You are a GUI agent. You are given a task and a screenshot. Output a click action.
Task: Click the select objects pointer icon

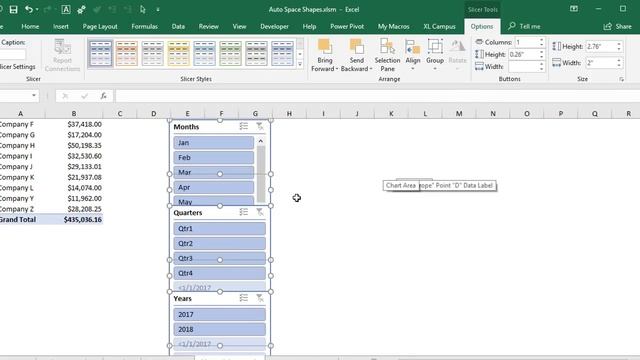(142, 9)
